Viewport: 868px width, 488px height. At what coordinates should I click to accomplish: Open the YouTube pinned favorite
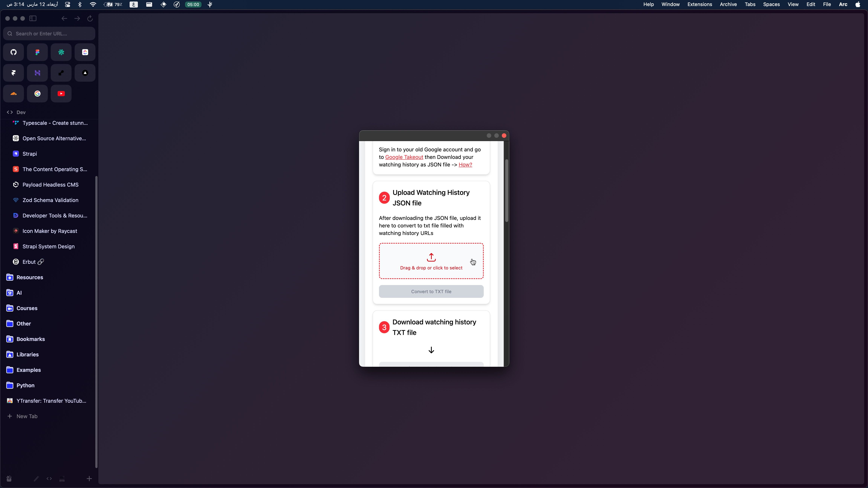[x=61, y=94]
